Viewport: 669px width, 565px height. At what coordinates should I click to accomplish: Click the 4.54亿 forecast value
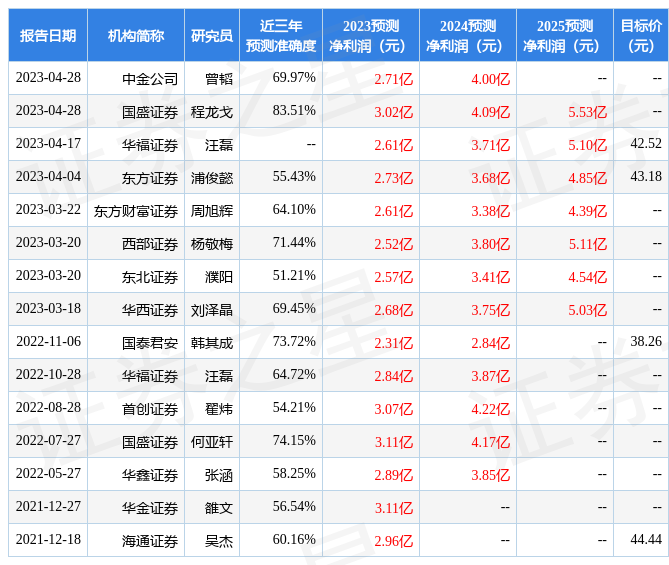pyautogui.click(x=588, y=277)
